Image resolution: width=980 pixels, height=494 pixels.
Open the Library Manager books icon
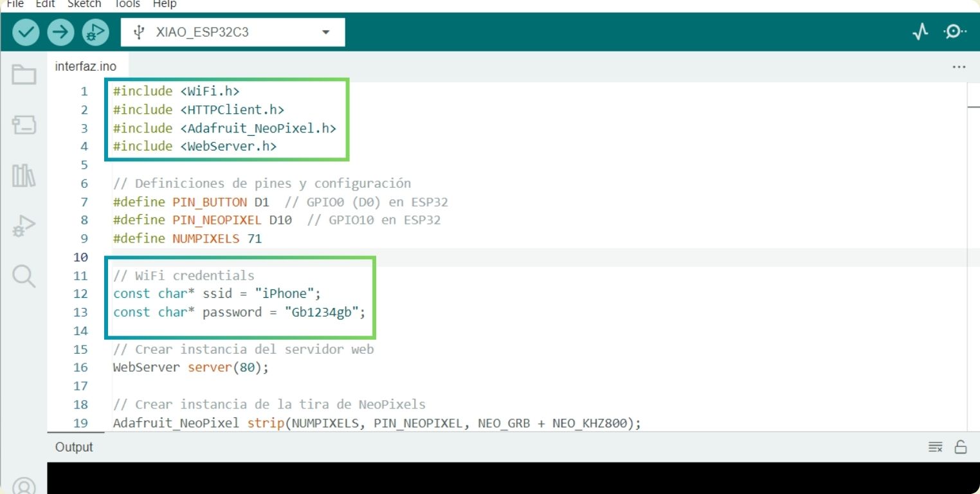tap(24, 175)
